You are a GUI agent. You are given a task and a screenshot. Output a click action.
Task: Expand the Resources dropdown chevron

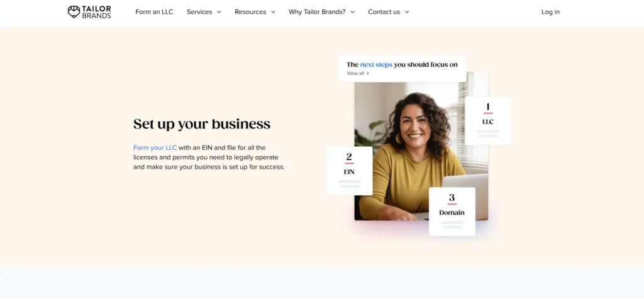273,13
